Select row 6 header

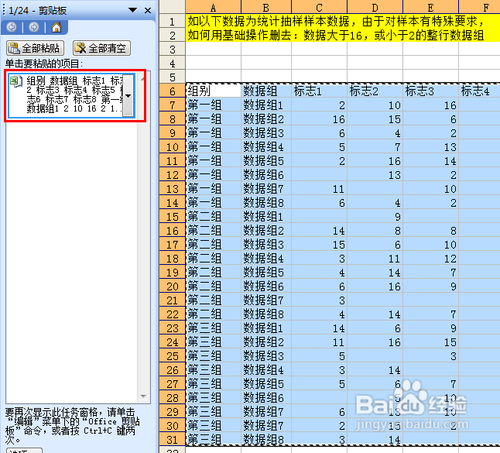172,91
